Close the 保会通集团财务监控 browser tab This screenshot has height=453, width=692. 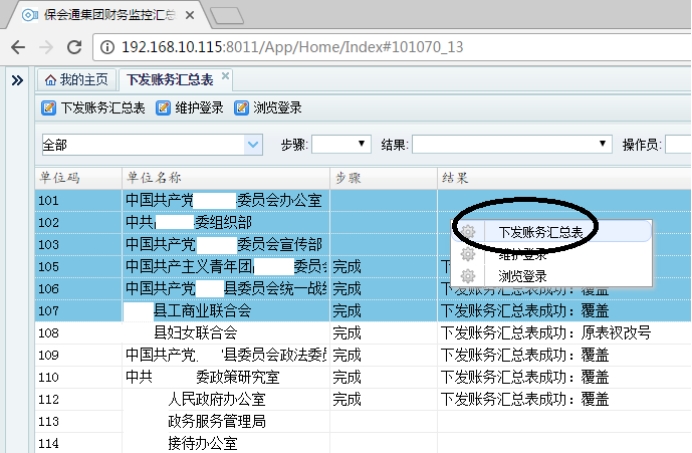[190, 15]
